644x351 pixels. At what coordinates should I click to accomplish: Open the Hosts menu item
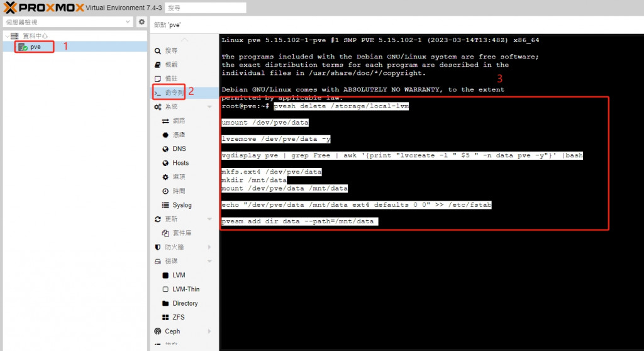(x=180, y=163)
